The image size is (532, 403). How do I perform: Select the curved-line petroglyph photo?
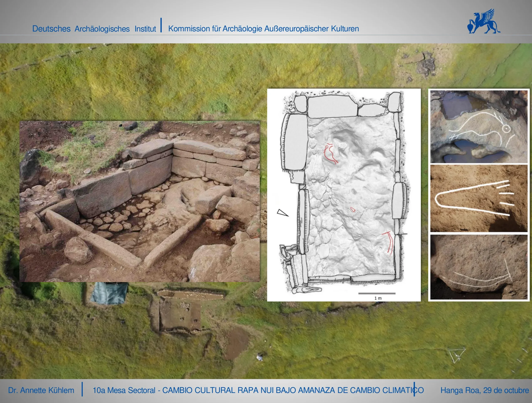[x=479, y=267]
